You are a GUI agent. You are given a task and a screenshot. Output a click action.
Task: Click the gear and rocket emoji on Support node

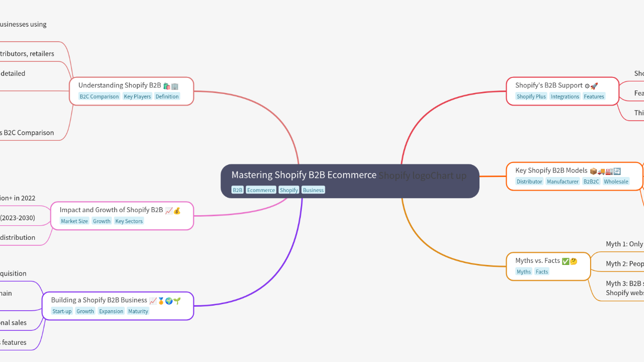(x=591, y=86)
